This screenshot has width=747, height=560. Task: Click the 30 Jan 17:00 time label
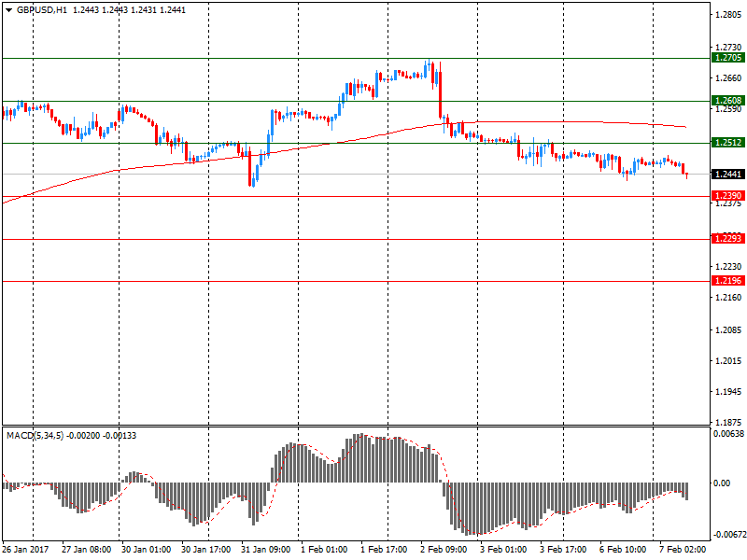(205, 550)
